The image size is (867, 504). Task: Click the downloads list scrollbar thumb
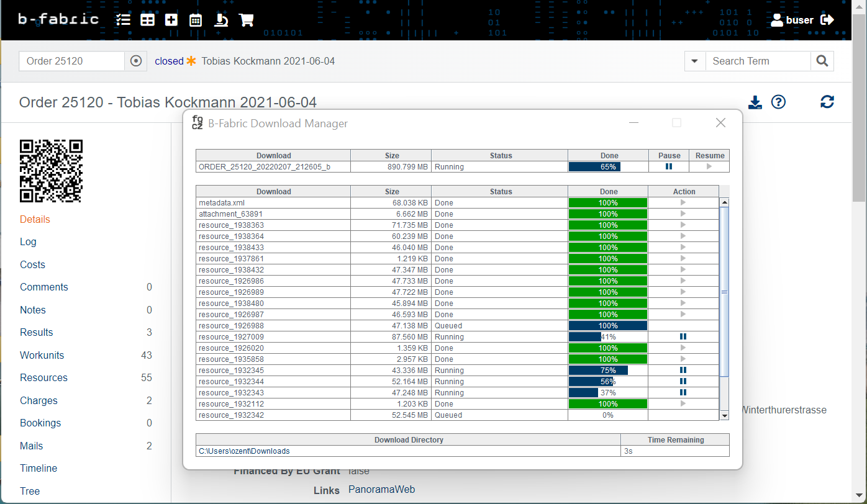pyautogui.click(x=724, y=292)
